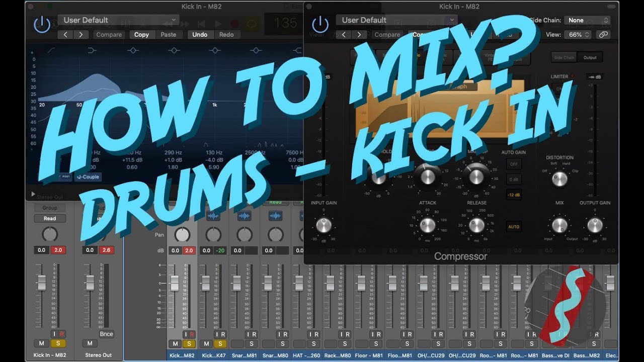Viewport: 644px width, 362px height.
Task: Click the Release knob in Compressor
Action: [476, 225]
